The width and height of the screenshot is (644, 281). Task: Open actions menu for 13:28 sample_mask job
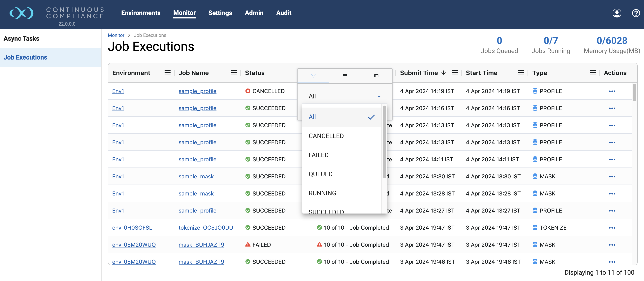(x=612, y=194)
